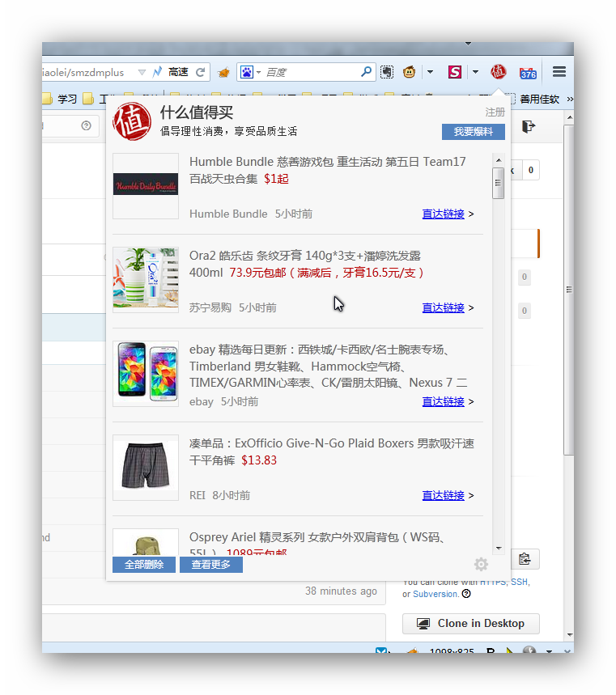This screenshot has height=695, width=616.
Task: Open the address bar history dropdown
Action: pos(142,72)
